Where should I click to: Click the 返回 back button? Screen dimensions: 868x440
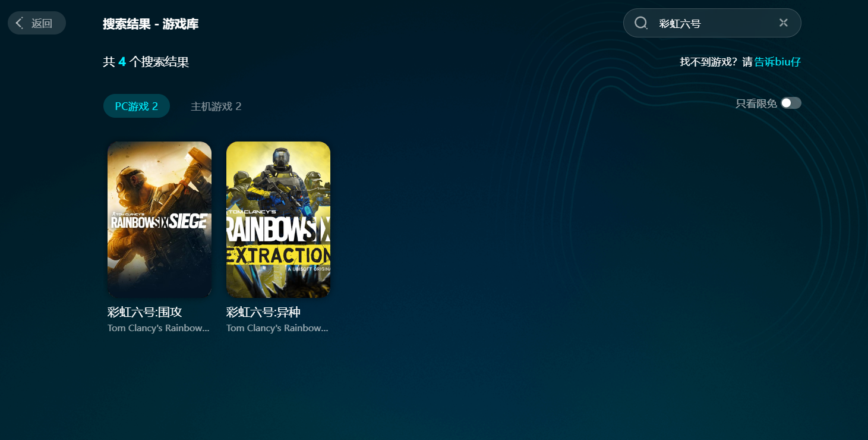(37, 23)
